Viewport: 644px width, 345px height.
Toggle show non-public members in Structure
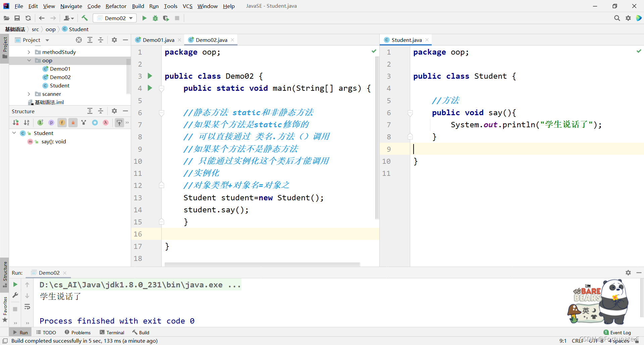tap(73, 123)
